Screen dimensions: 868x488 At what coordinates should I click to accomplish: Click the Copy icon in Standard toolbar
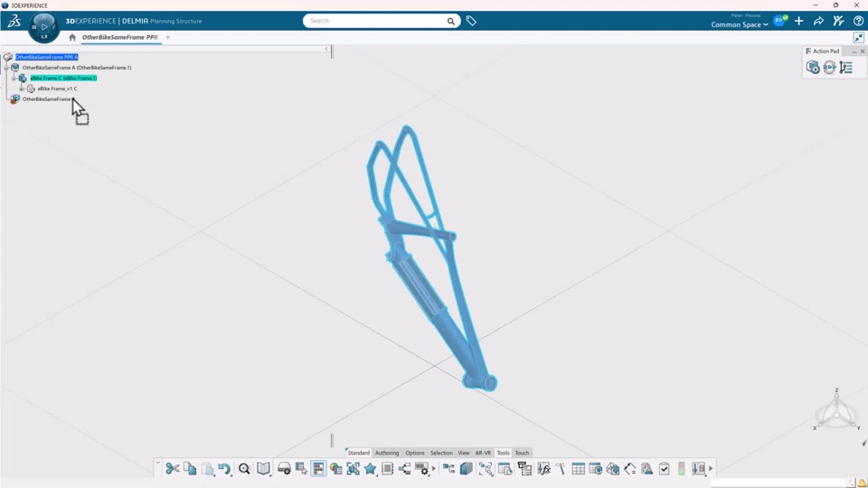point(190,469)
